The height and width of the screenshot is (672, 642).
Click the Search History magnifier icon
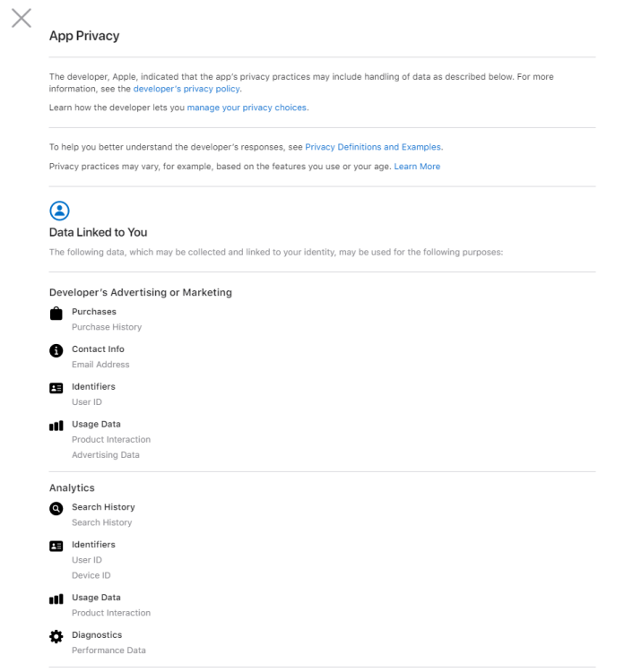click(56, 509)
